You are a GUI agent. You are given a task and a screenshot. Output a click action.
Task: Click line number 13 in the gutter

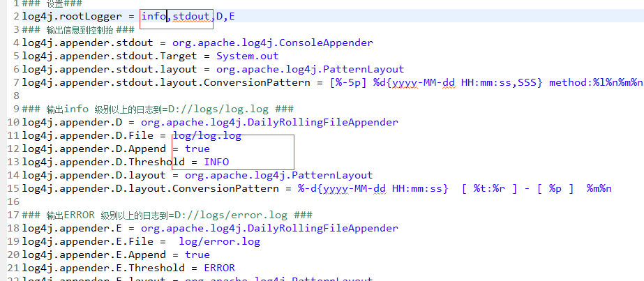(x=14, y=162)
